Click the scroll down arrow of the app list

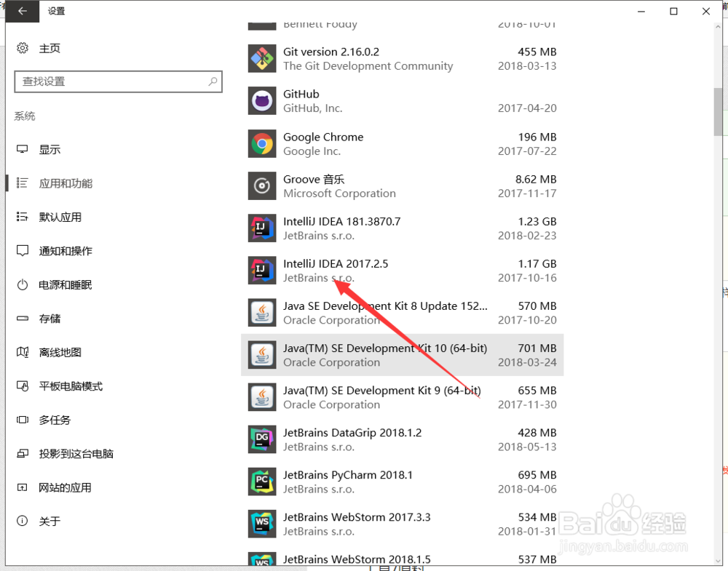[719, 561]
